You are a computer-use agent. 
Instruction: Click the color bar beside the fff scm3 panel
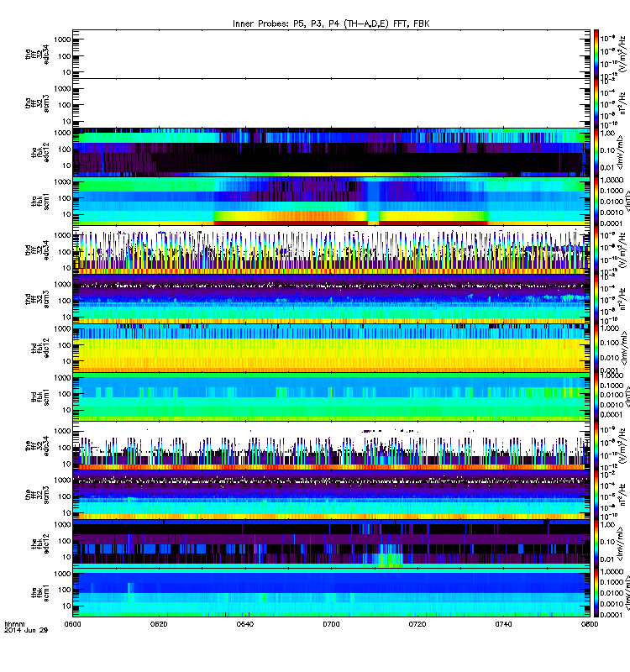tap(596, 495)
